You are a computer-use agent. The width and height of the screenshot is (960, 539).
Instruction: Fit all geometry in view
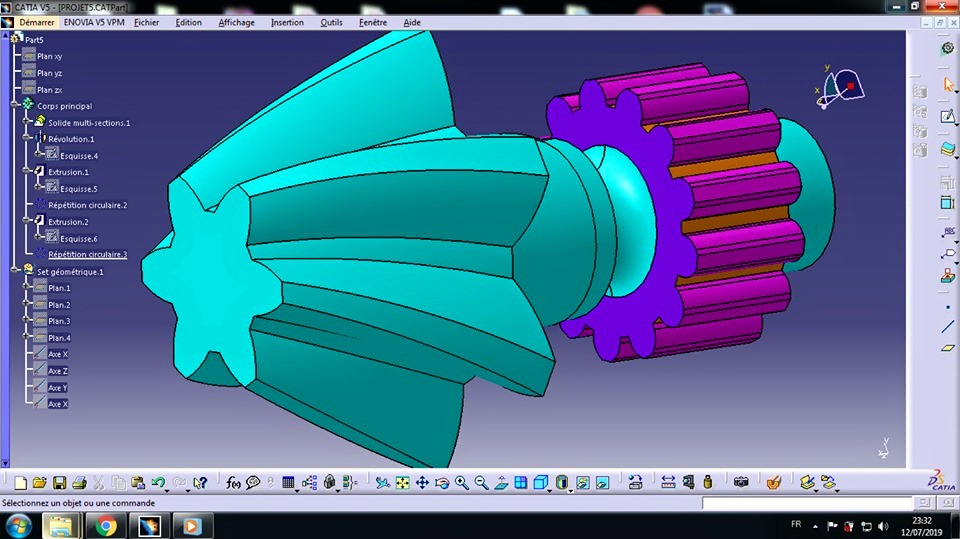coord(402,483)
